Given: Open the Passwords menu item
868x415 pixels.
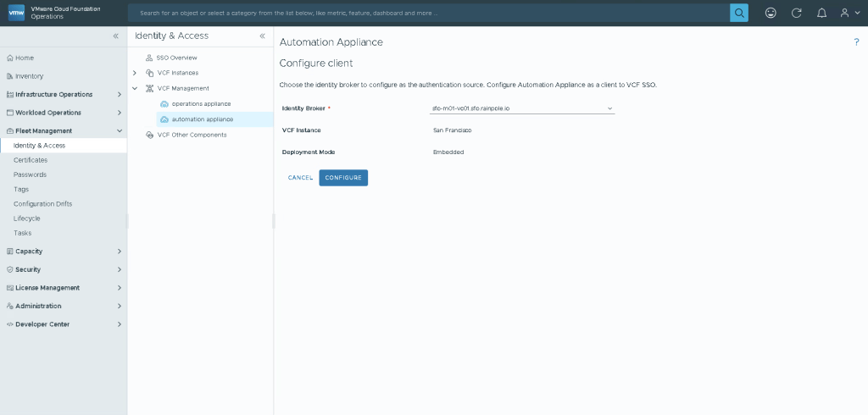Looking at the screenshot, I should 30,174.
